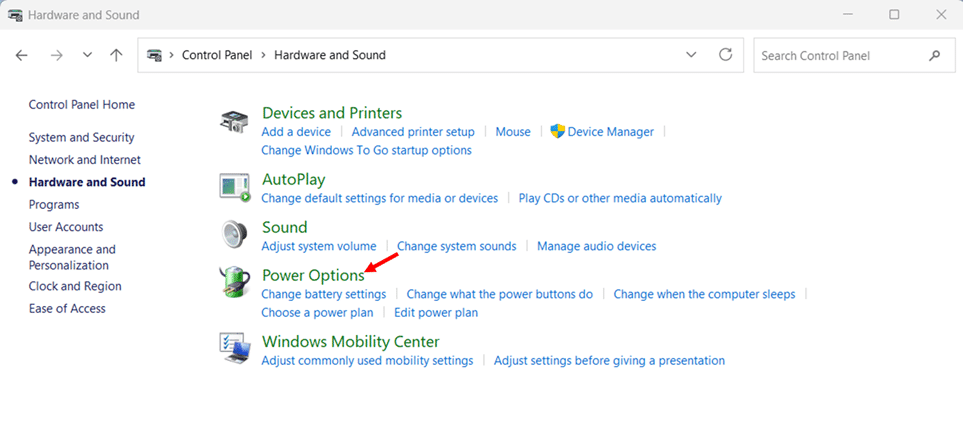The height and width of the screenshot is (439, 963).
Task: Click the title bar window icon
Action: pyautogui.click(x=14, y=15)
